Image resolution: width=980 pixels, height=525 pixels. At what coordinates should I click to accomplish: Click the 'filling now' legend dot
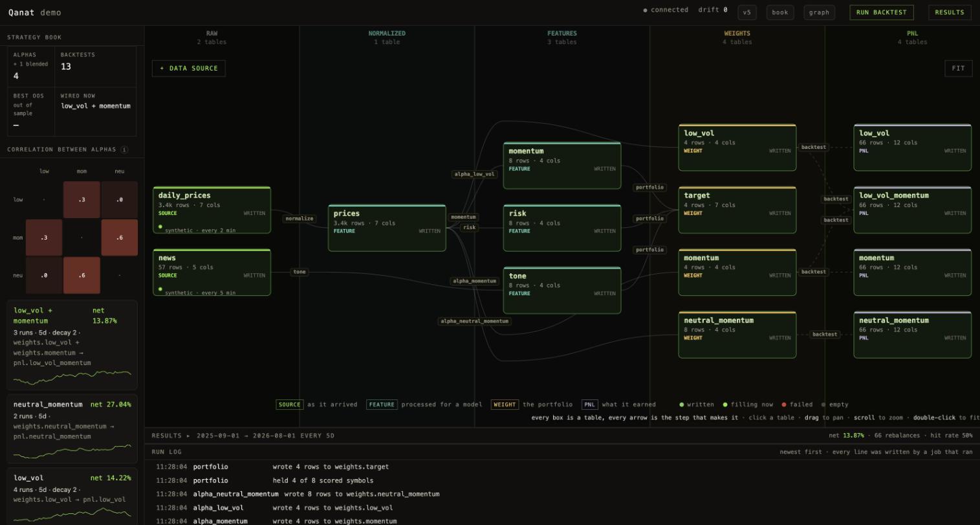725,405
